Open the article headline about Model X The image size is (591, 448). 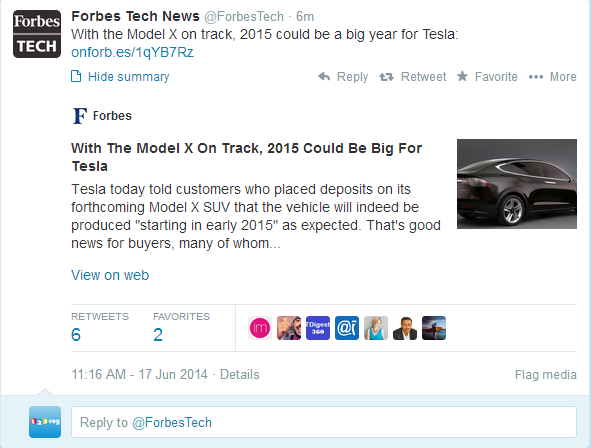coord(247,157)
